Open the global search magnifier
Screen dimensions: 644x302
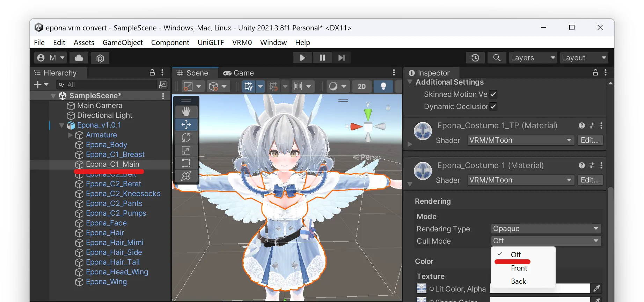[497, 58]
